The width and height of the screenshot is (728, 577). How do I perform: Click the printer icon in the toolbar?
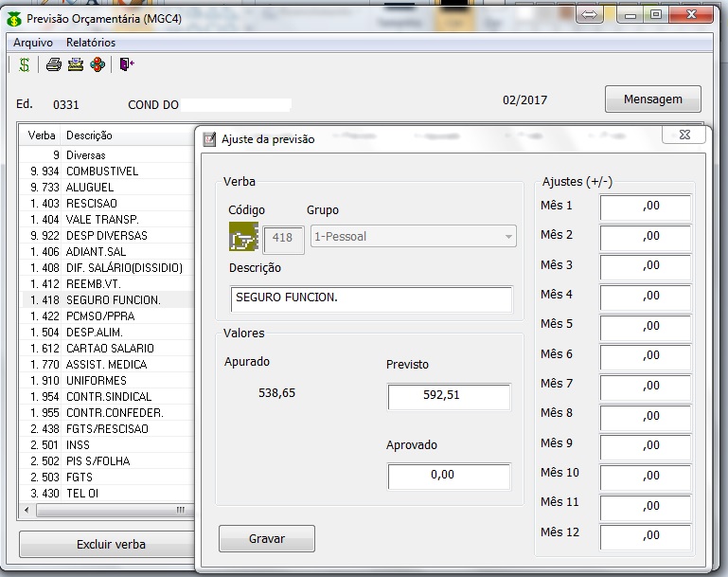pos(54,64)
